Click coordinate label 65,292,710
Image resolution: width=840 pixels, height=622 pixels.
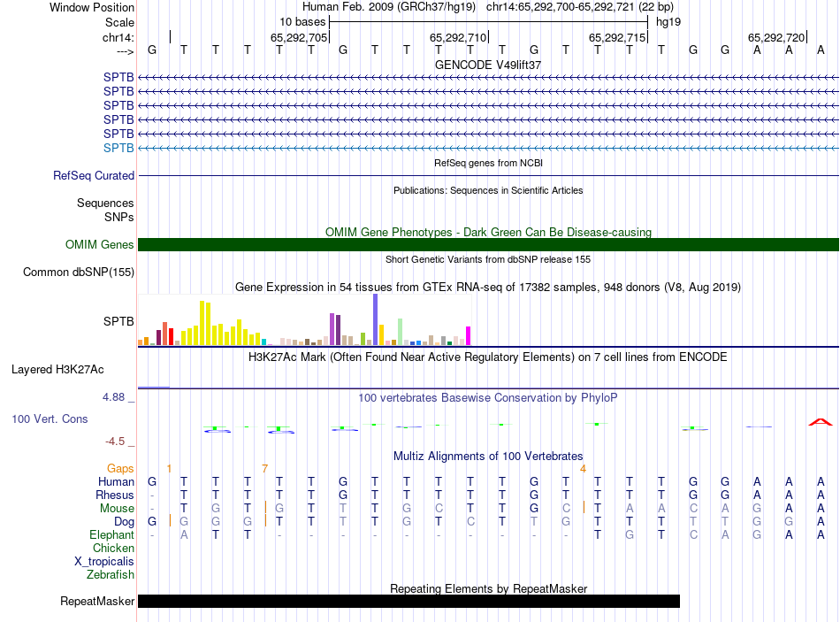tap(458, 37)
